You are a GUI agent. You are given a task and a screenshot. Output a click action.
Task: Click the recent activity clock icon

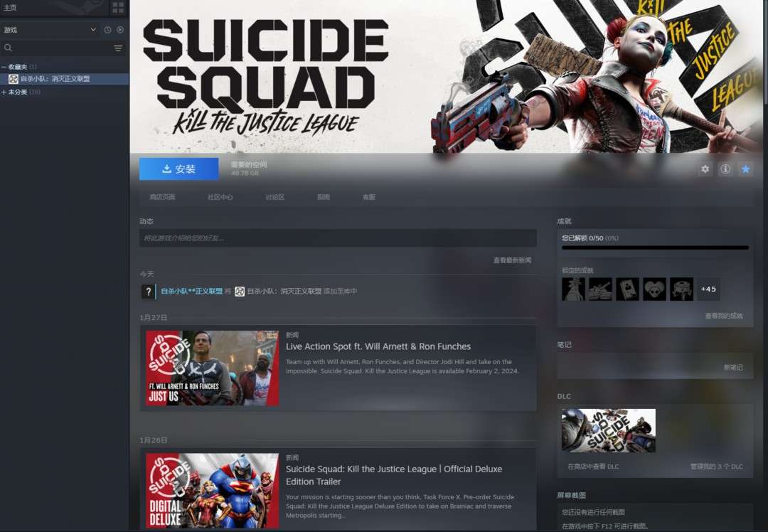click(x=107, y=30)
